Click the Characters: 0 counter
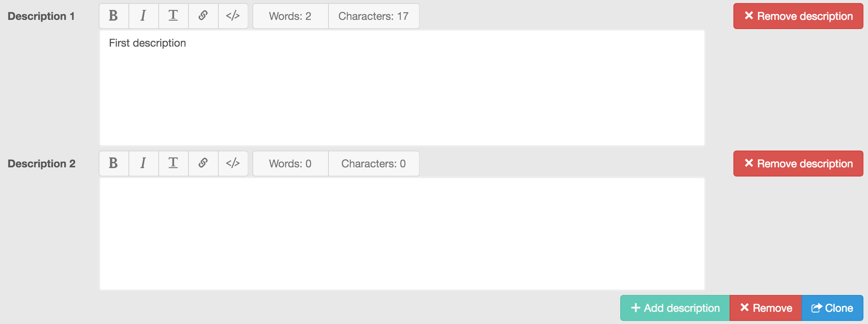 (x=374, y=164)
